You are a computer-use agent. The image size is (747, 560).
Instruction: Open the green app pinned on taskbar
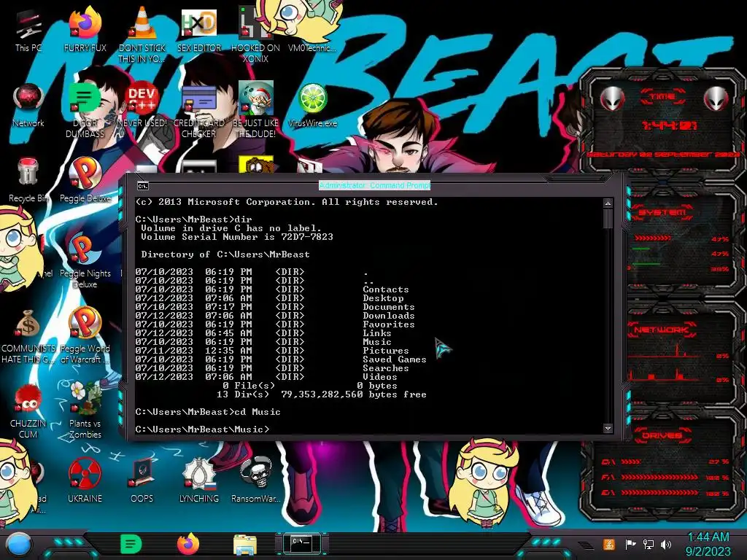(x=131, y=544)
